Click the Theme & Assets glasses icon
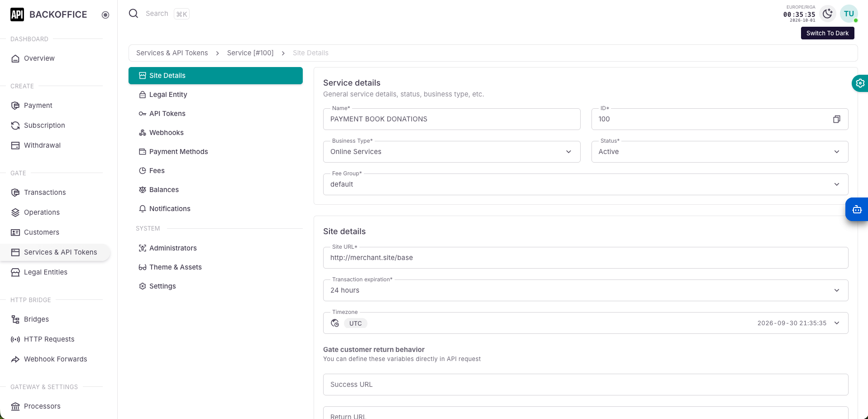Screen dimensions: 868x419 tap(143, 267)
